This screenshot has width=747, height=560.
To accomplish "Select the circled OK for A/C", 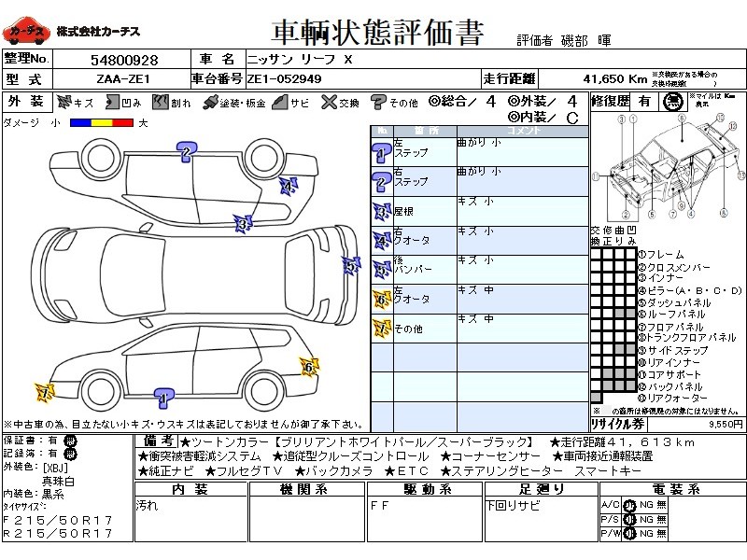I will [629, 506].
